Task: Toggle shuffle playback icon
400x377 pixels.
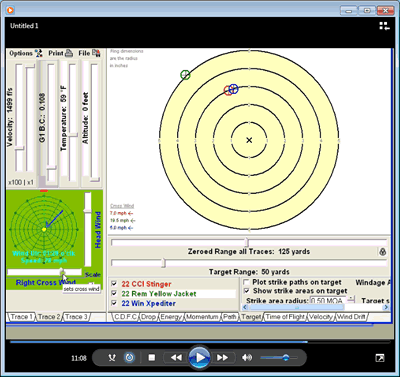Action: coord(112,358)
